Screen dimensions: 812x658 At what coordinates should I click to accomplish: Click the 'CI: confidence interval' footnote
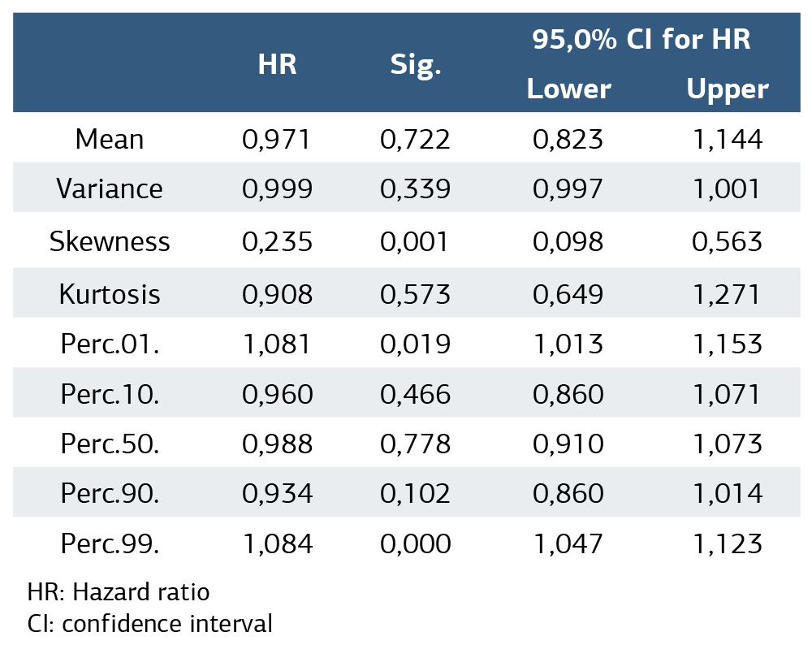(150, 624)
